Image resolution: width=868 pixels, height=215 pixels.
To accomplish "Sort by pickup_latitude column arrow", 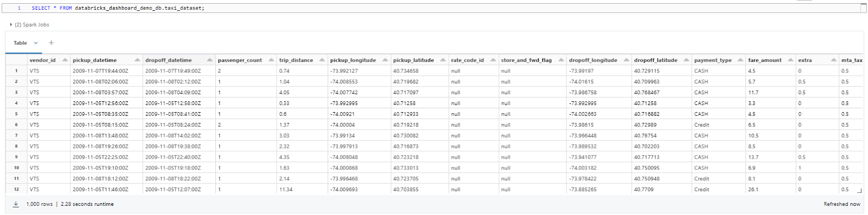I will coord(443,60).
